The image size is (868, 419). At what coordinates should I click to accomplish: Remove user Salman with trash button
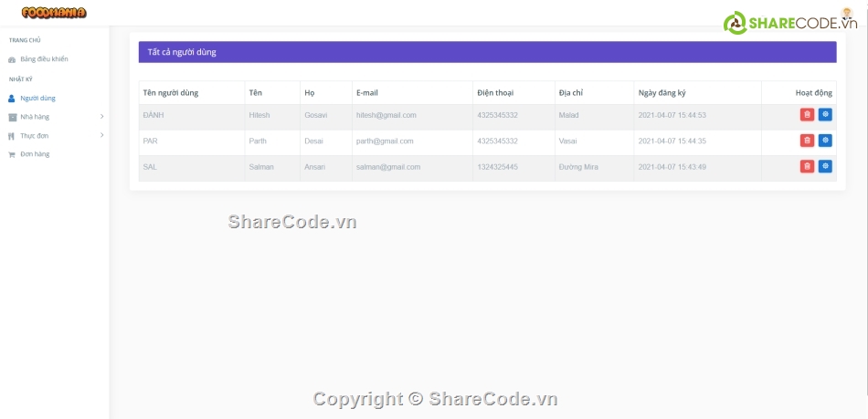point(807,166)
